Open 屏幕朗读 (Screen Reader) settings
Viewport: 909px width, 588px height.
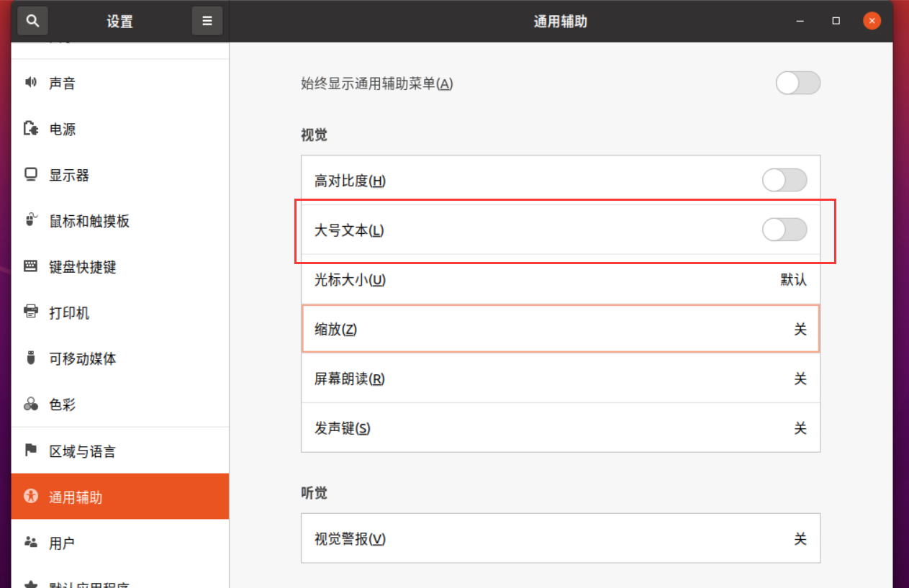pos(560,379)
